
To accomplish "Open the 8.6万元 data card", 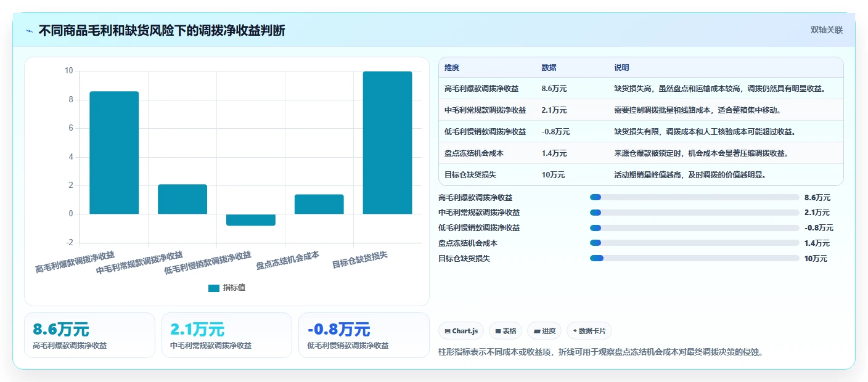I will click(89, 335).
